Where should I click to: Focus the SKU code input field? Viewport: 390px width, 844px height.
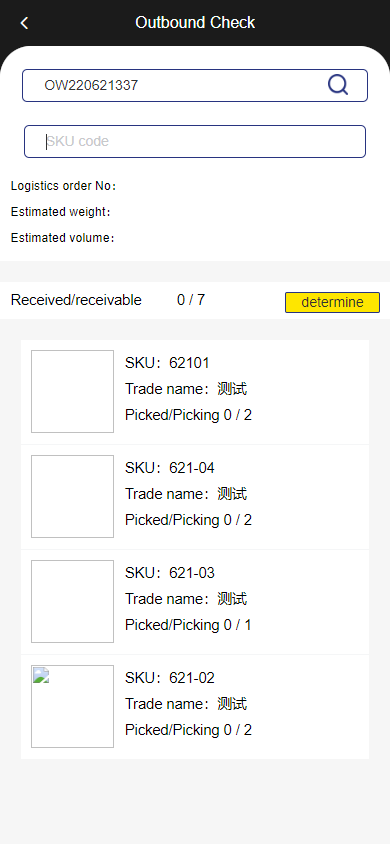[x=195, y=142]
